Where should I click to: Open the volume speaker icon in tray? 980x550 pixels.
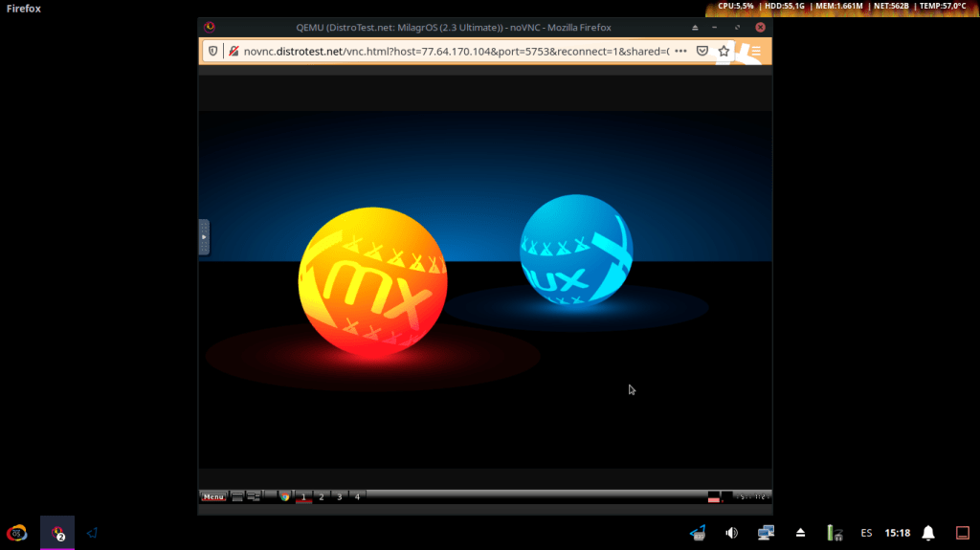click(731, 533)
